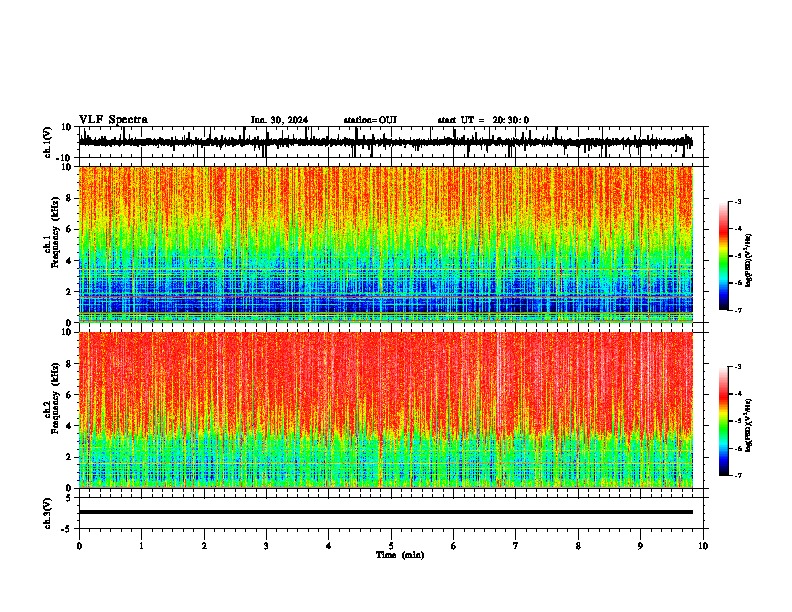Click inside the ch.2 frequency spectrogram
This screenshot has width=792, height=612.
(x=386, y=410)
